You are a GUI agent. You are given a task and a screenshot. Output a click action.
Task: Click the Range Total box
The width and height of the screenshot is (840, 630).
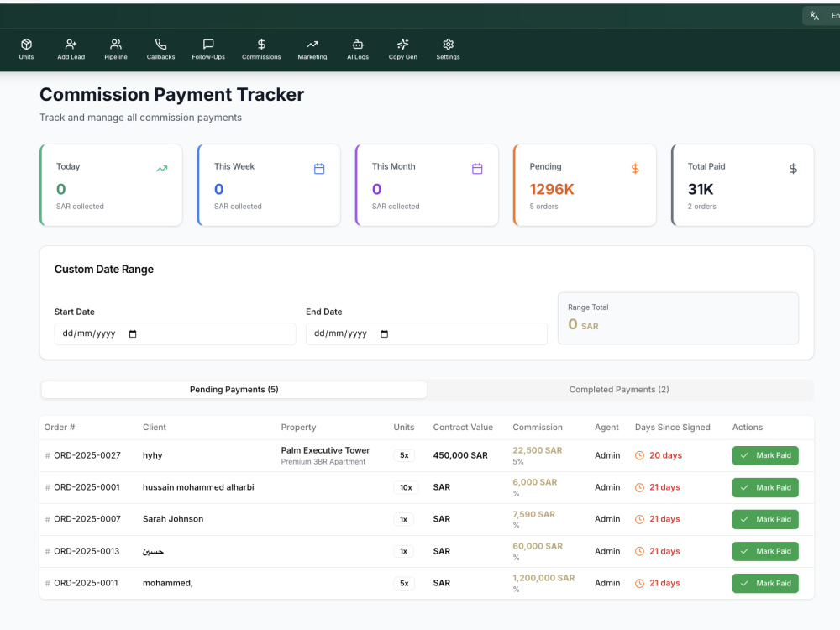(678, 318)
